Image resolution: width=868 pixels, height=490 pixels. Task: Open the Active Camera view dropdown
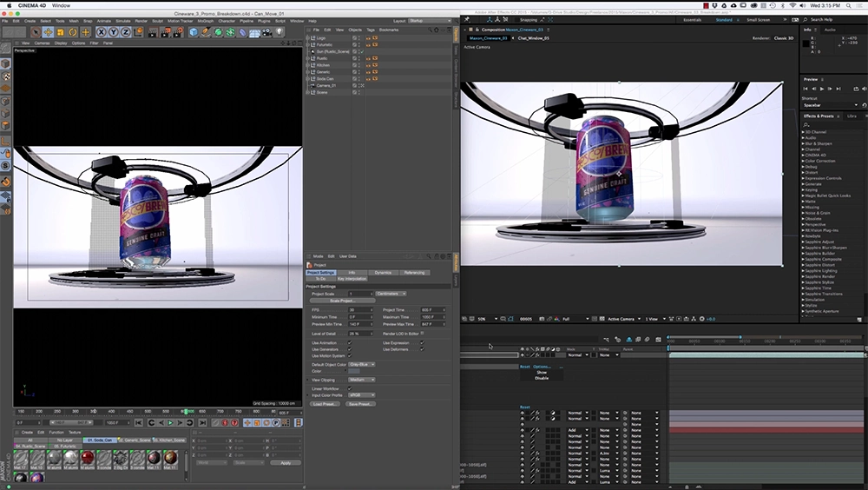pyautogui.click(x=622, y=319)
